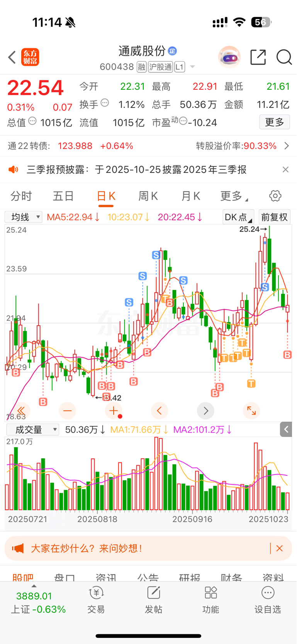
Task: Open the AI robot assistant avatar
Action: 229,57
